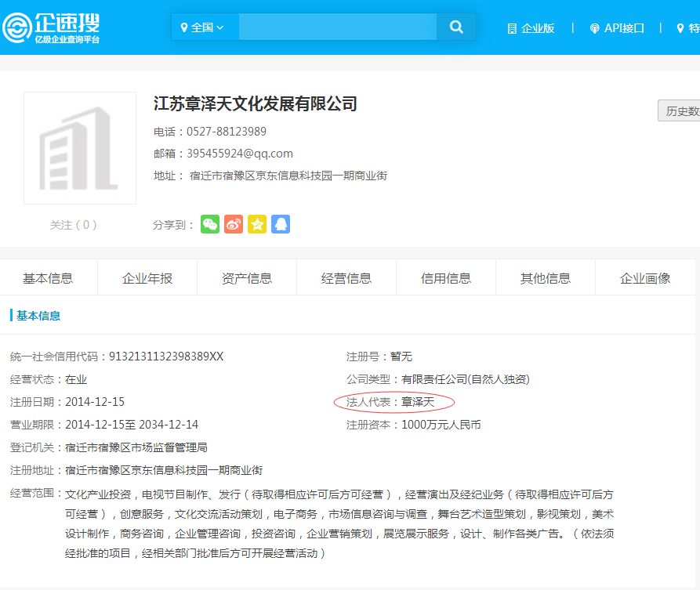Switch to the 资产信息 tab
This screenshot has width=700, height=590.
(246, 277)
